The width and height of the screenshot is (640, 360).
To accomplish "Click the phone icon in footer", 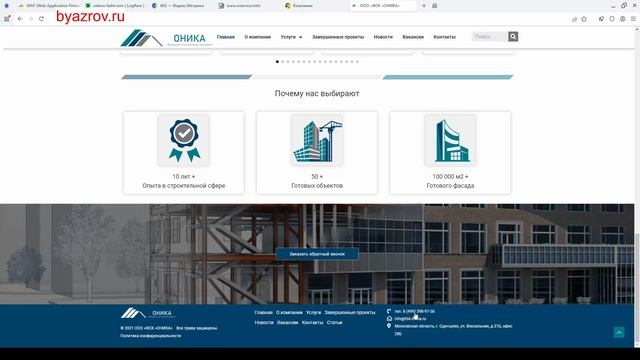I will point(389,311).
